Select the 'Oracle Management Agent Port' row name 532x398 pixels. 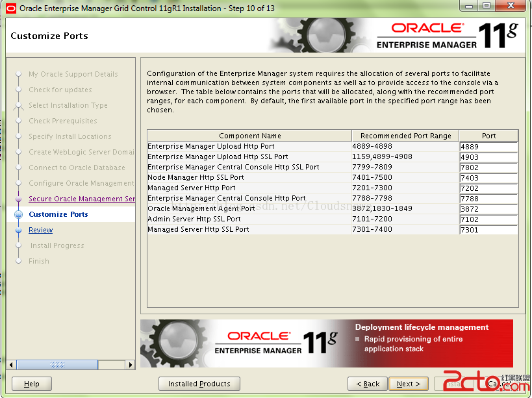tap(201, 208)
